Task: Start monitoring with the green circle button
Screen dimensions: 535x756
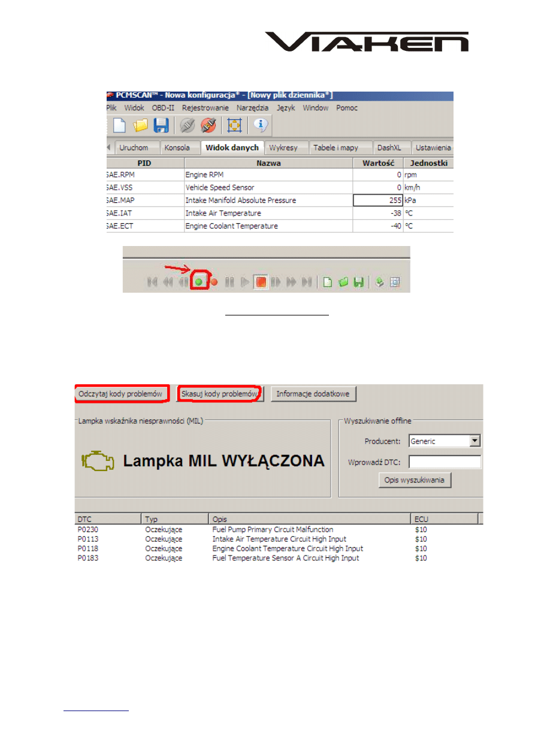Action: click(199, 282)
